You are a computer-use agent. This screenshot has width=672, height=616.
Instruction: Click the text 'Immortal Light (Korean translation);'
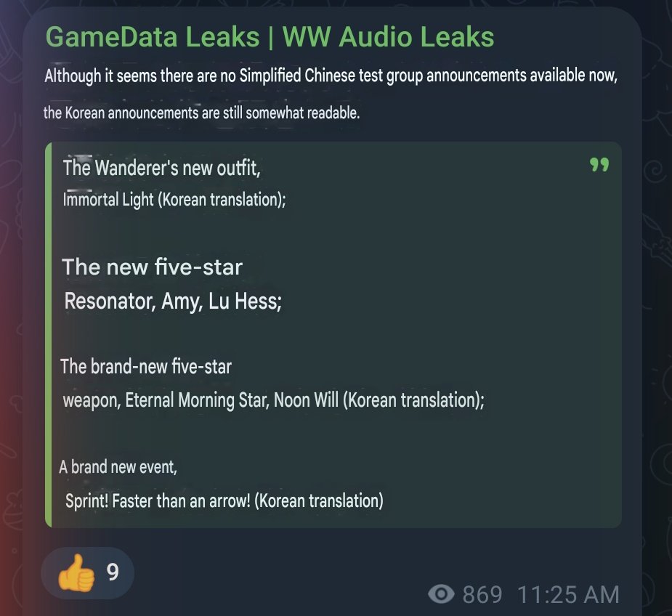(x=174, y=199)
